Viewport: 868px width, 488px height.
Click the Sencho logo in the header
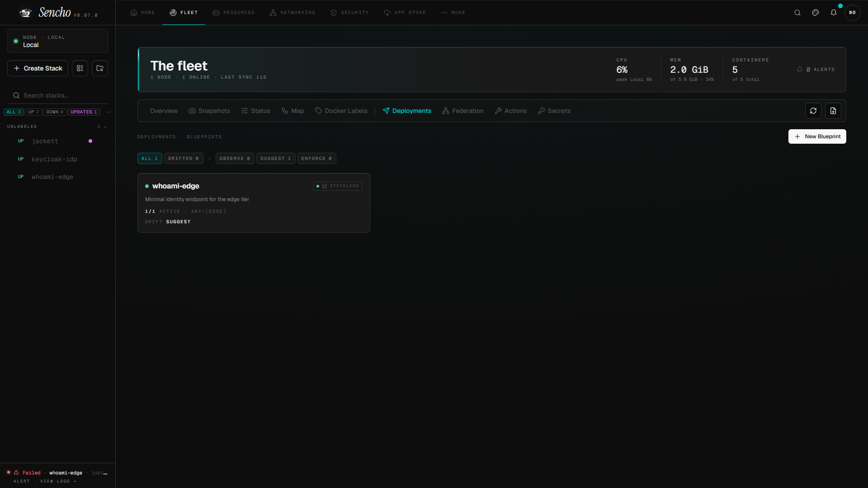(45, 13)
